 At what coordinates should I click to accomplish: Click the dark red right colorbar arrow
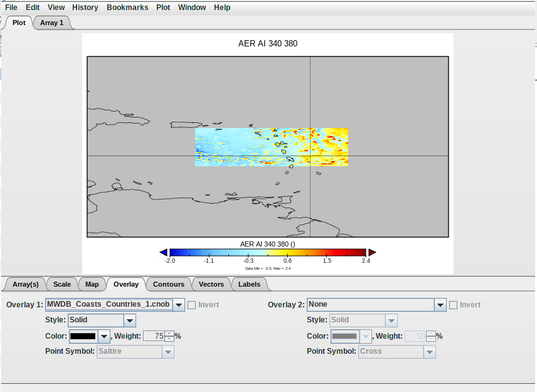pos(372,253)
